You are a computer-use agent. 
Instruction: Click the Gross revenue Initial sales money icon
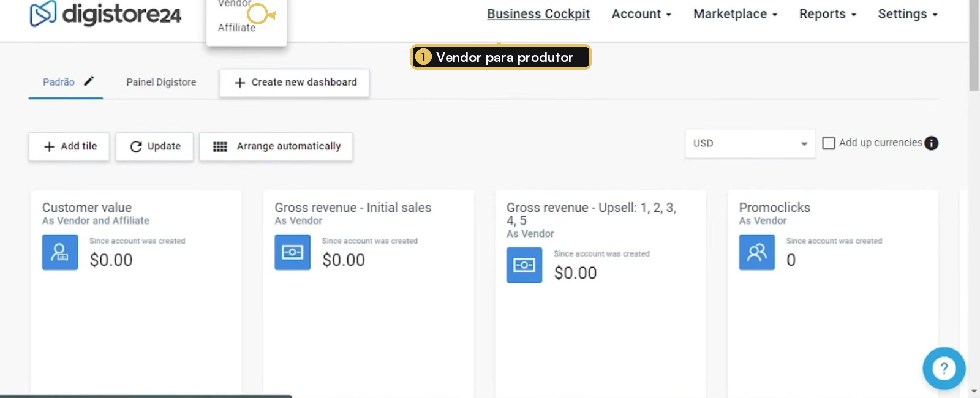tap(292, 252)
